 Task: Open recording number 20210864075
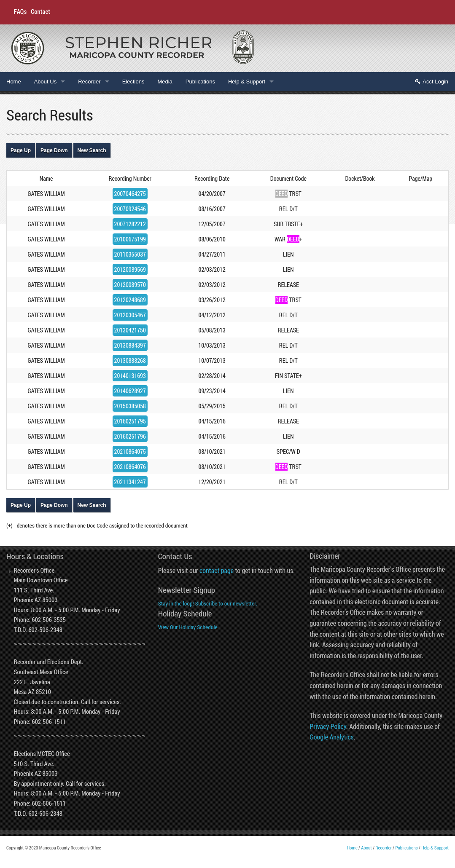[130, 452]
